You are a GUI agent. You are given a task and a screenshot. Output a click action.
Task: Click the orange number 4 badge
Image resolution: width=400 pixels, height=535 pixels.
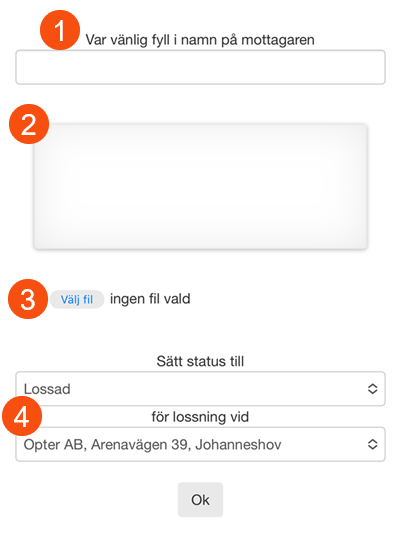pyautogui.click(x=22, y=416)
